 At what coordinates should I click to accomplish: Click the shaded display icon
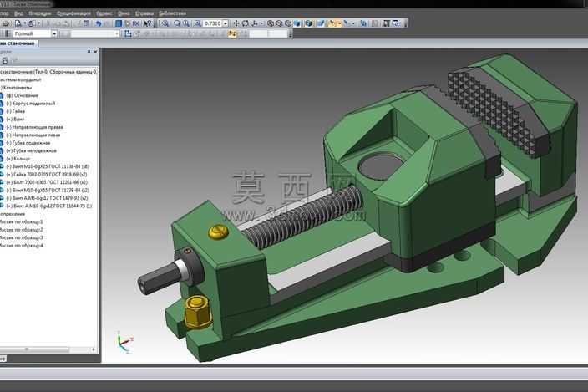pyautogui.click(x=297, y=23)
